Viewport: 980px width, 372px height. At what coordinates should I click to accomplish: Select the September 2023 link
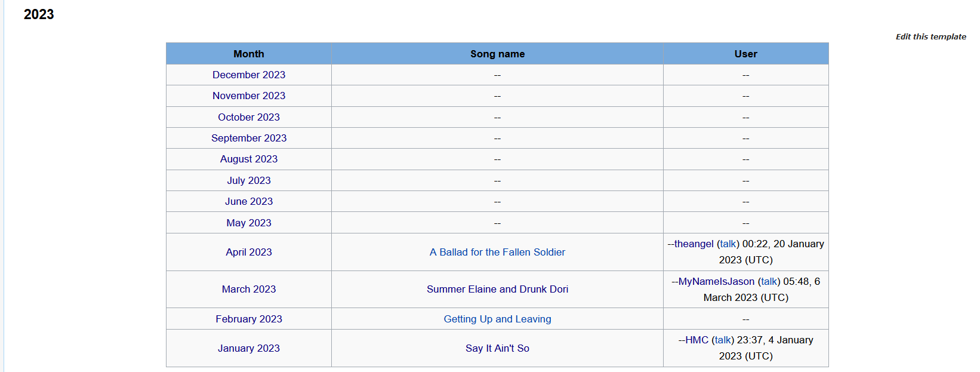click(249, 138)
